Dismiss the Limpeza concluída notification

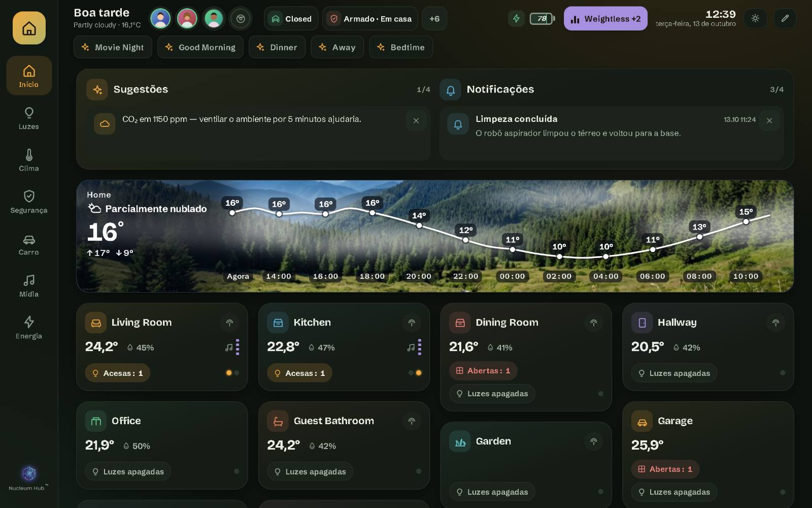(x=769, y=121)
